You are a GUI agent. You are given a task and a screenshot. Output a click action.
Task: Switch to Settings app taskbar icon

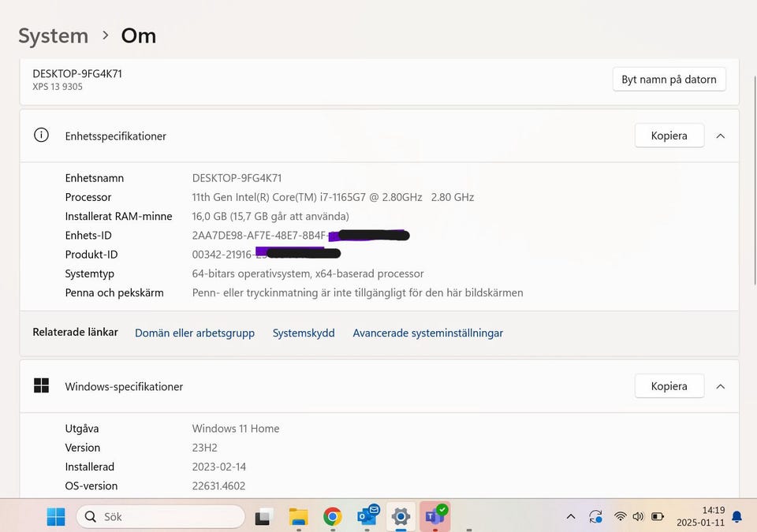point(401,516)
